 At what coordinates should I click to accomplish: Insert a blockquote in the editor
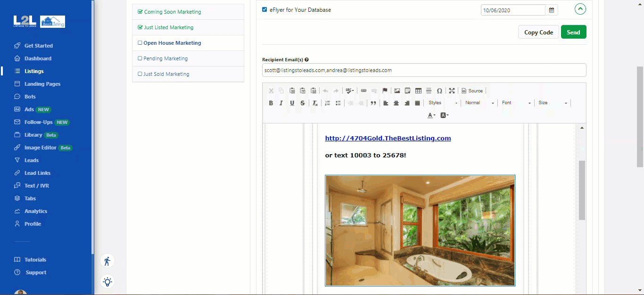373,103
